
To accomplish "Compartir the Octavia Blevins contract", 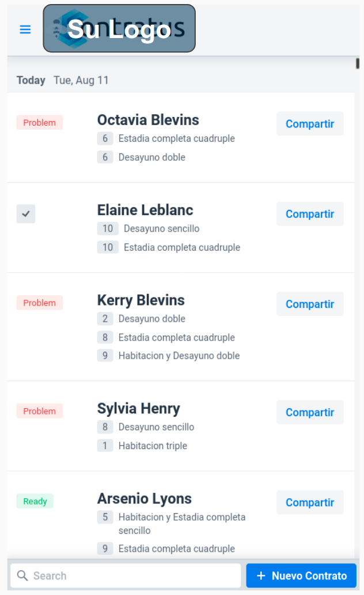I will coord(309,123).
